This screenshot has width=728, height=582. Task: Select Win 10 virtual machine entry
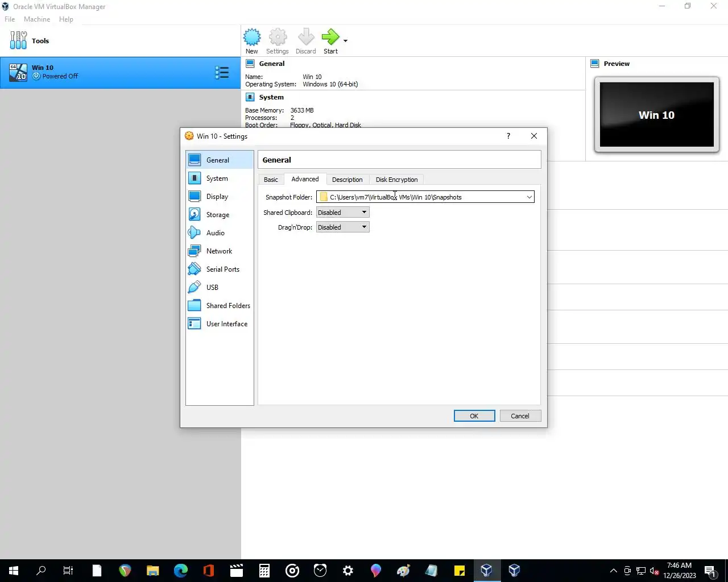[x=120, y=72]
